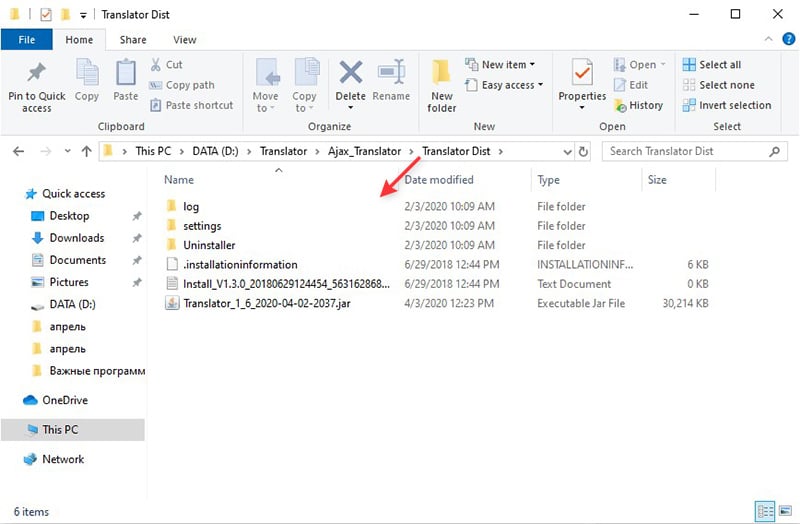Navigate back with left arrow

[18, 152]
